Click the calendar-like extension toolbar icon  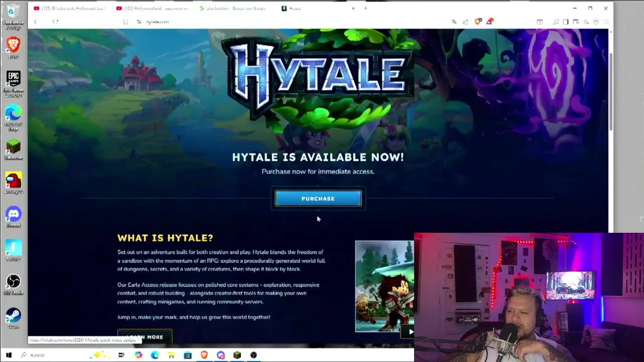(x=539, y=22)
